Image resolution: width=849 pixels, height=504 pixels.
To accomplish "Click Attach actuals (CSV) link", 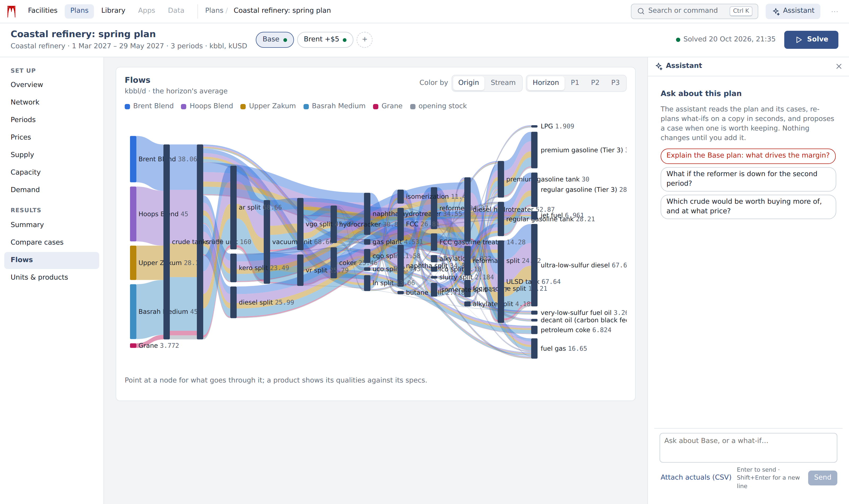I will click(696, 477).
